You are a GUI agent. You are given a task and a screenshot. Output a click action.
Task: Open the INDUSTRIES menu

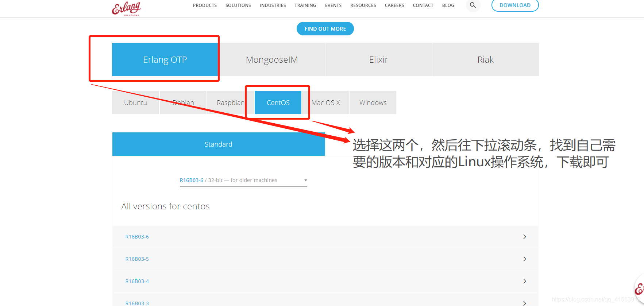pyautogui.click(x=273, y=5)
